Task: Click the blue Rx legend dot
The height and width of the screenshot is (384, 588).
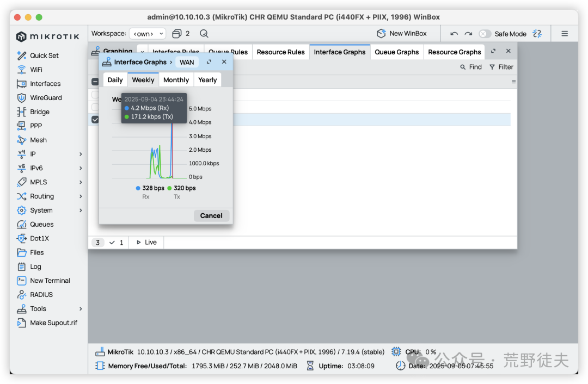Action: 138,188
